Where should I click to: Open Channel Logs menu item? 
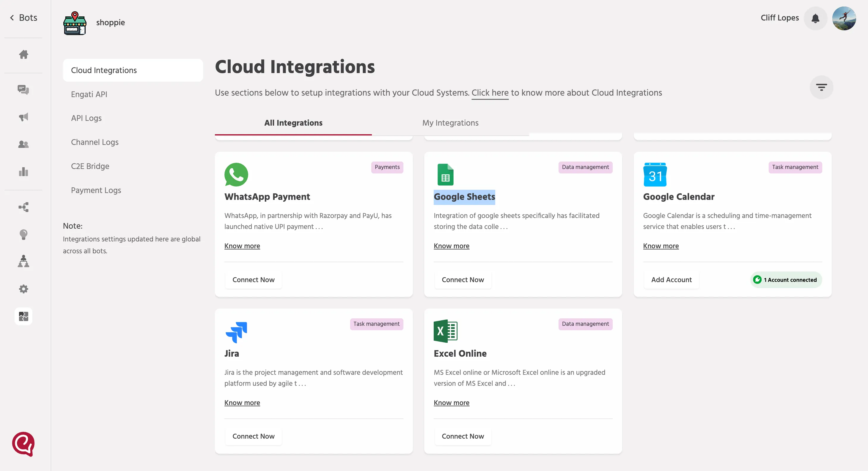pyautogui.click(x=95, y=142)
